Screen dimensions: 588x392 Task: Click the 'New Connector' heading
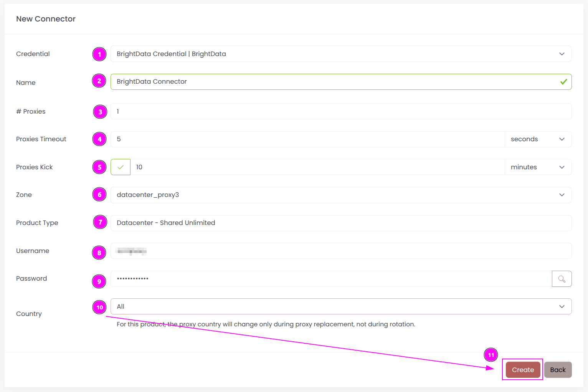[x=46, y=19]
